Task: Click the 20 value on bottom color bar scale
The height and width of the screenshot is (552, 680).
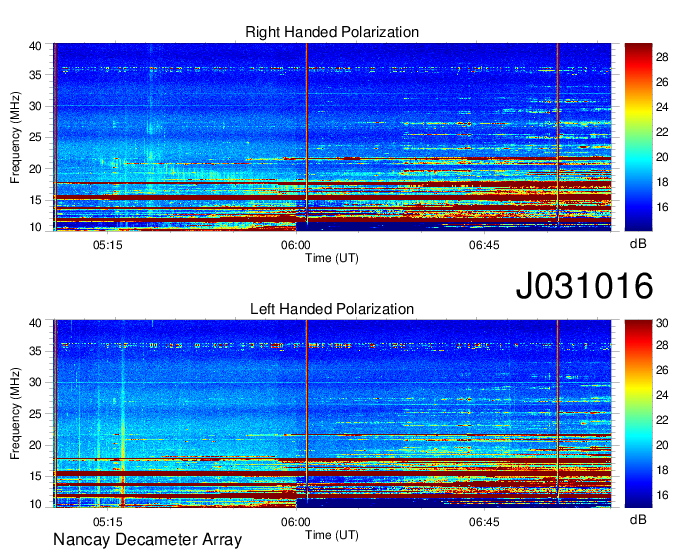Action: tap(662, 445)
